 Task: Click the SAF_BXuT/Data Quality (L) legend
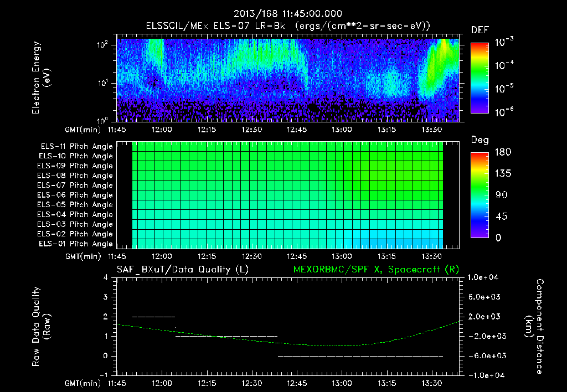[x=183, y=270]
